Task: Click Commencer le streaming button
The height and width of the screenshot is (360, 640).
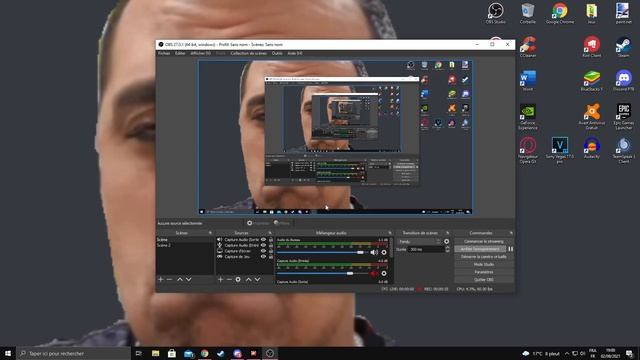Action: tap(484, 242)
